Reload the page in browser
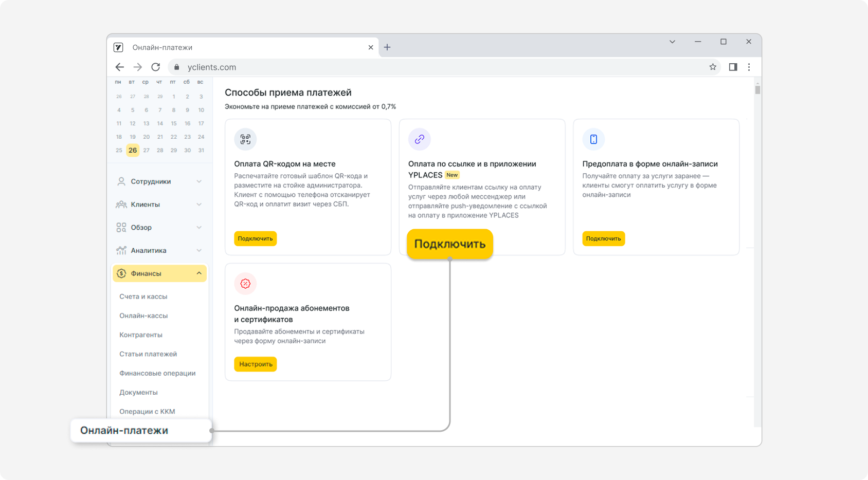The width and height of the screenshot is (868, 480). [155, 67]
